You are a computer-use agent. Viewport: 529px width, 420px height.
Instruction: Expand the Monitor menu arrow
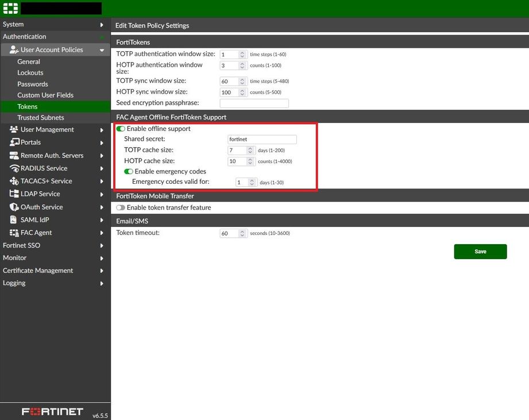pos(102,258)
